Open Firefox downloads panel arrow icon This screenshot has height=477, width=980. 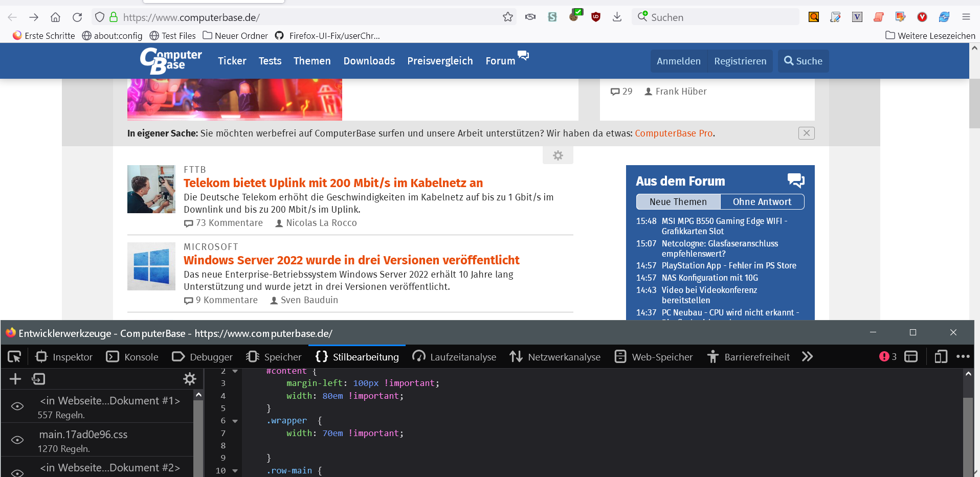pos(617,17)
